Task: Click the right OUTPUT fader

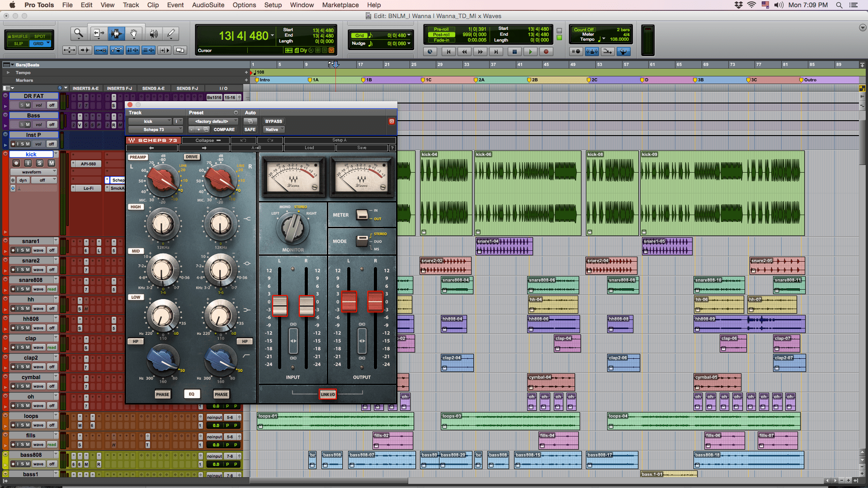Action: pos(375,302)
